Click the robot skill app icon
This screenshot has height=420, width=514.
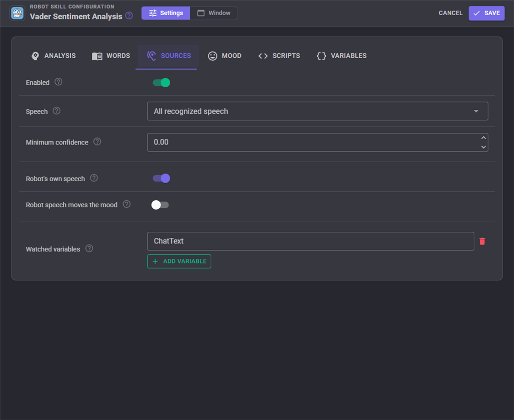coord(18,13)
